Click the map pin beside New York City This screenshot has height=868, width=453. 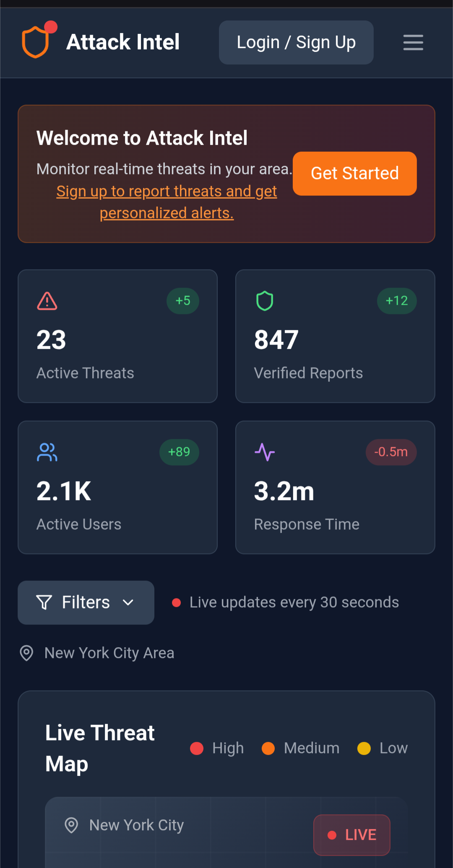coord(72,825)
